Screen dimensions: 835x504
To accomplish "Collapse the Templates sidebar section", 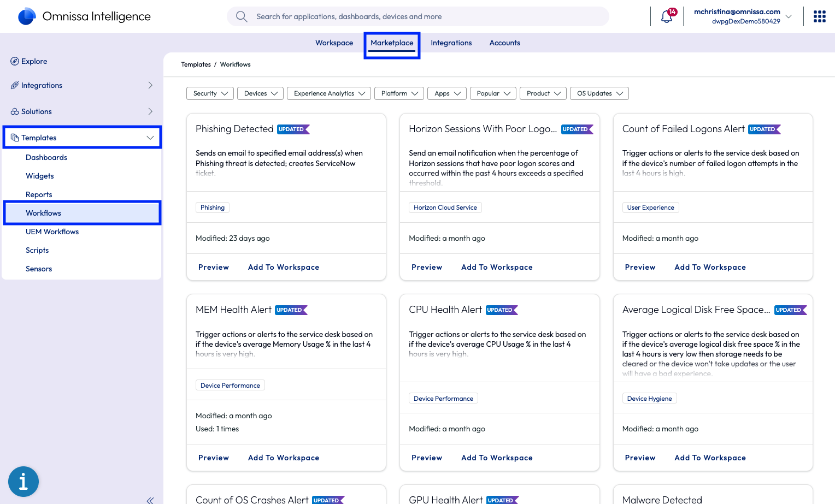I will (x=150, y=138).
